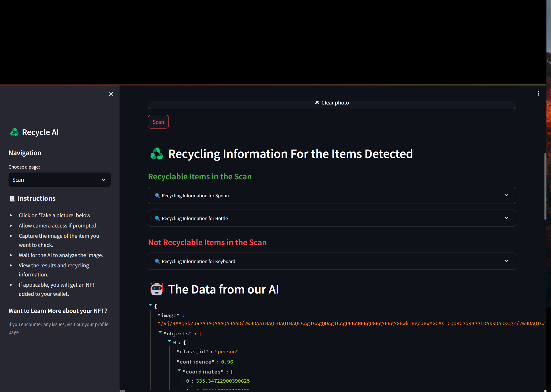Click the Clear photo button

click(x=332, y=103)
